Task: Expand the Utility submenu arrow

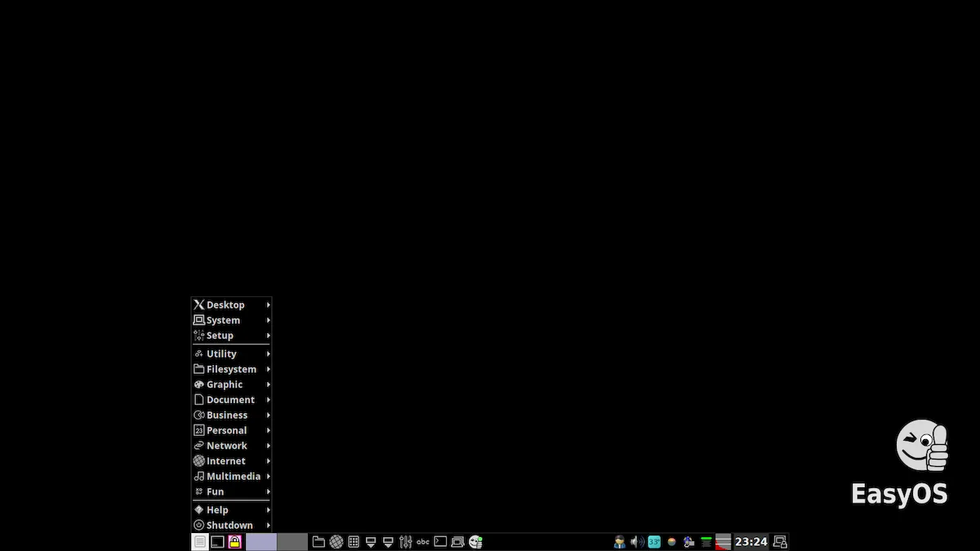Action: 268,353
